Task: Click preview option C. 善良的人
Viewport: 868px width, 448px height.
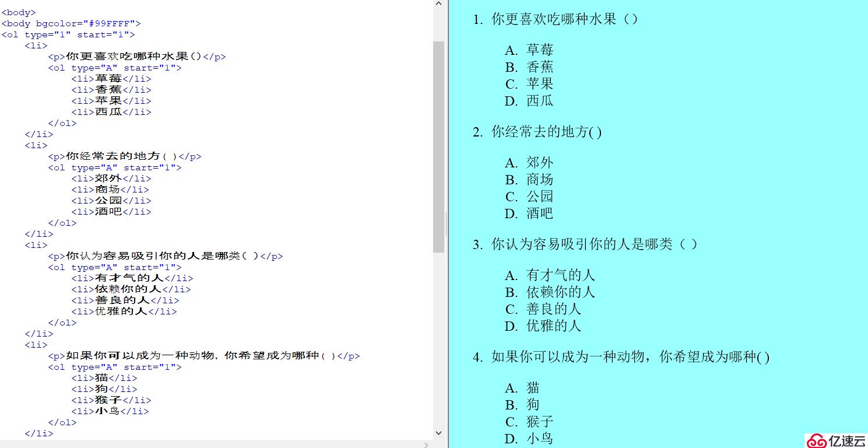Action: click(x=543, y=309)
